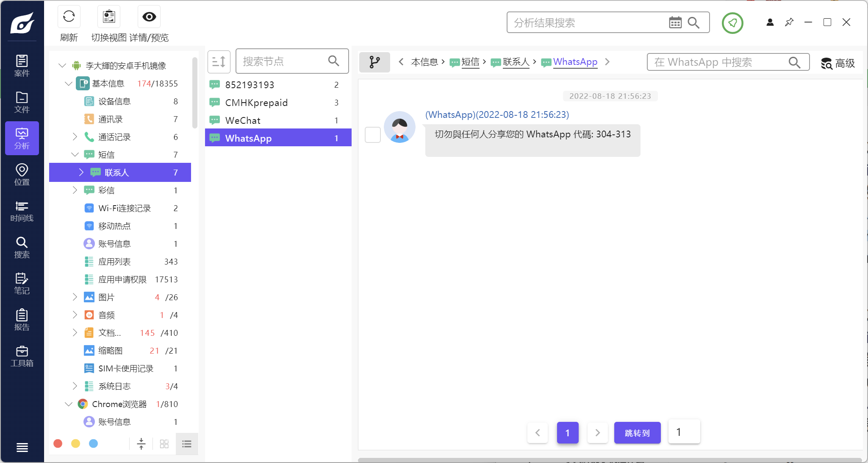
Task: Click the sort order icon above node list
Action: [219, 62]
